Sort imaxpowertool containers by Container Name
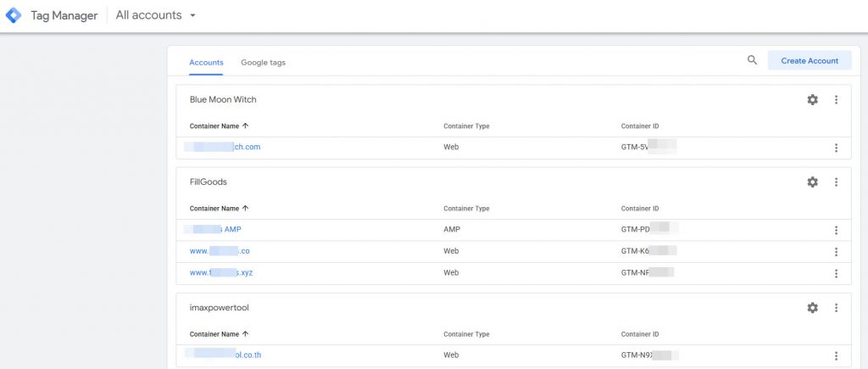The width and height of the screenshot is (868, 369). (x=220, y=335)
